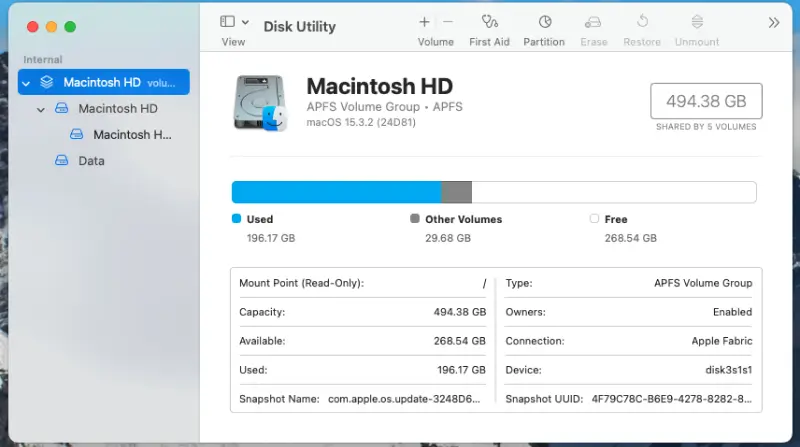Show more toolbar items via double chevron

pos(774,22)
